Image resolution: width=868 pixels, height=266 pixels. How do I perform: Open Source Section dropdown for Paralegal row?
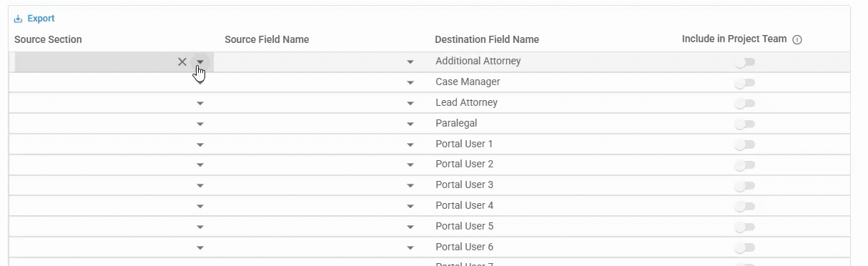pyautogui.click(x=200, y=124)
